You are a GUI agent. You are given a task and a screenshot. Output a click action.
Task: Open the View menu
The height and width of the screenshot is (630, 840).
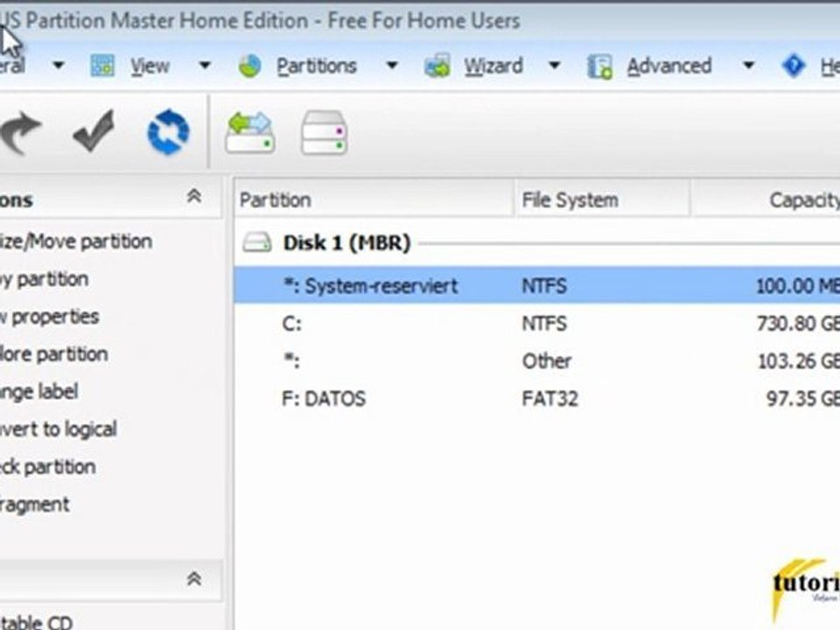point(150,66)
